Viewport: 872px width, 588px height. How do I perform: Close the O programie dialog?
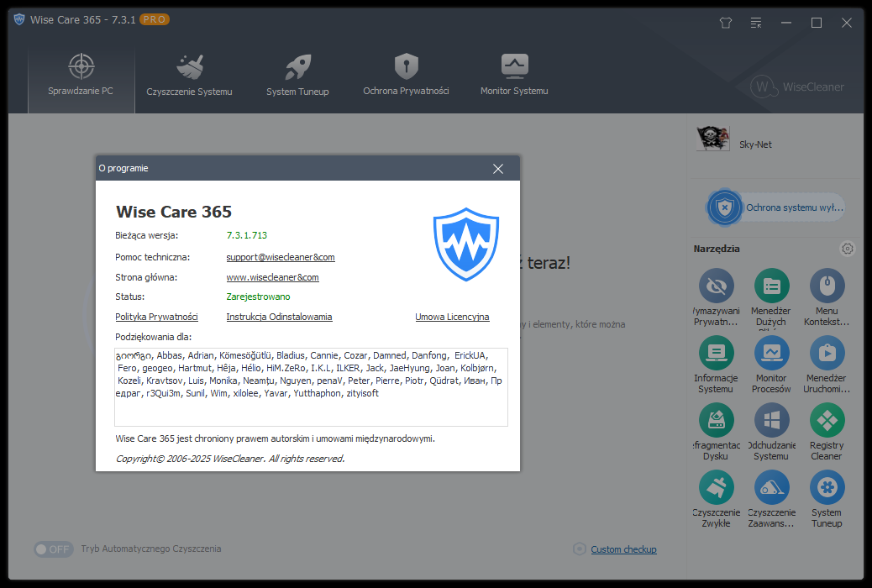(497, 169)
